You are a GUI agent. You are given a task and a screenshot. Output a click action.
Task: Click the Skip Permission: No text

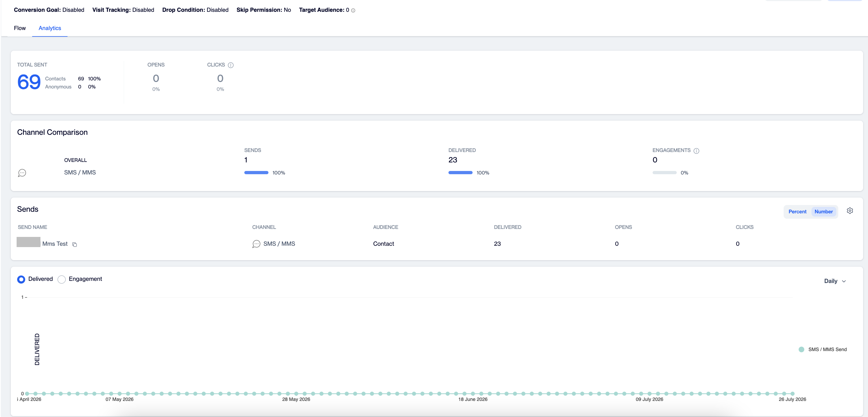[x=264, y=10]
